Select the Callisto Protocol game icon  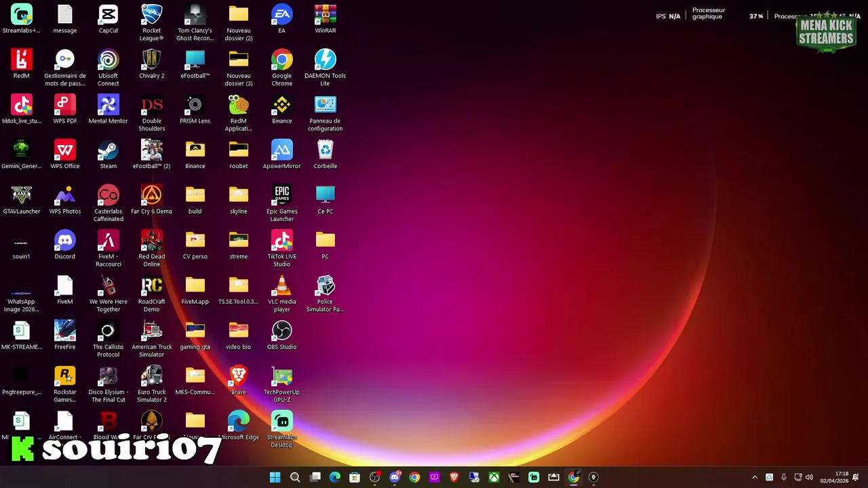(x=108, y=339)
